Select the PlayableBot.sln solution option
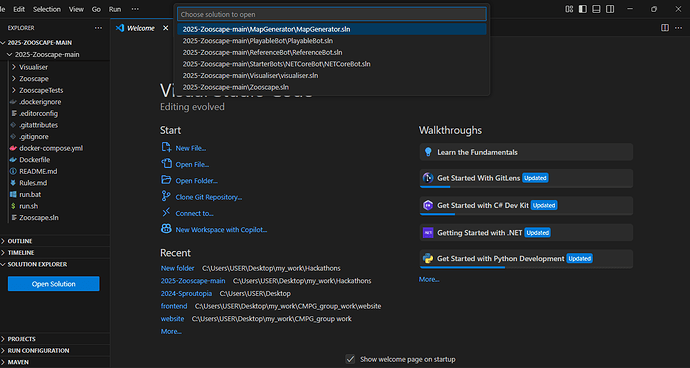 tap(332, 41)
